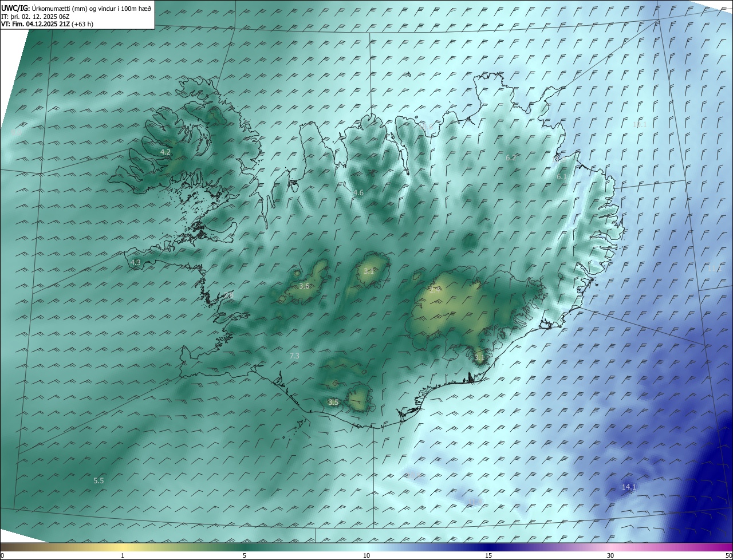The image size is (733, 560).
Task: Click the colour scale tick label "15"
Action: pyautogui.click(x=488, y=555)
